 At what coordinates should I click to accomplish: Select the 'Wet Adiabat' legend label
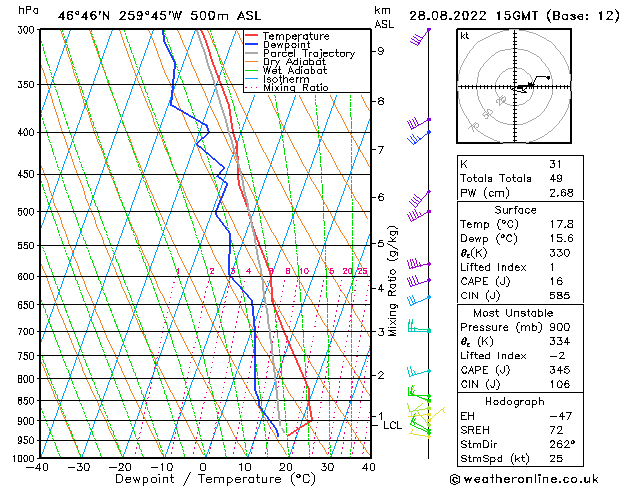[x=295, y=71]
